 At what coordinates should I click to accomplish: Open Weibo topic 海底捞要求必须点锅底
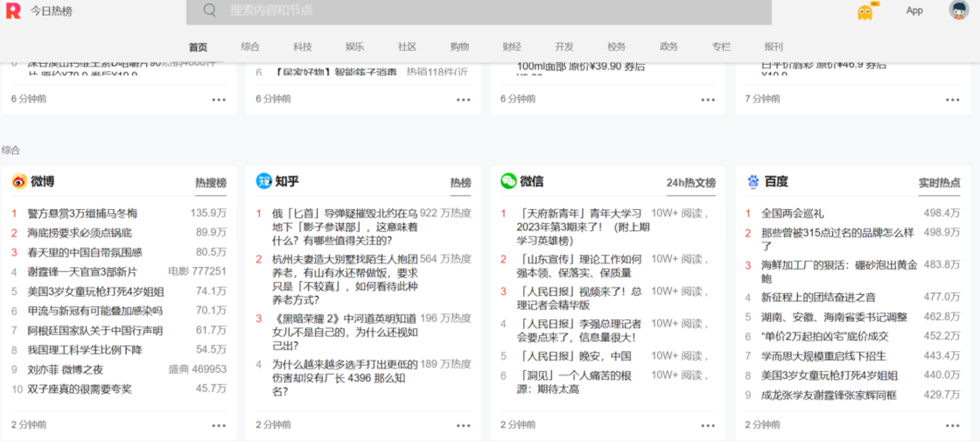[x=80, y=233]
